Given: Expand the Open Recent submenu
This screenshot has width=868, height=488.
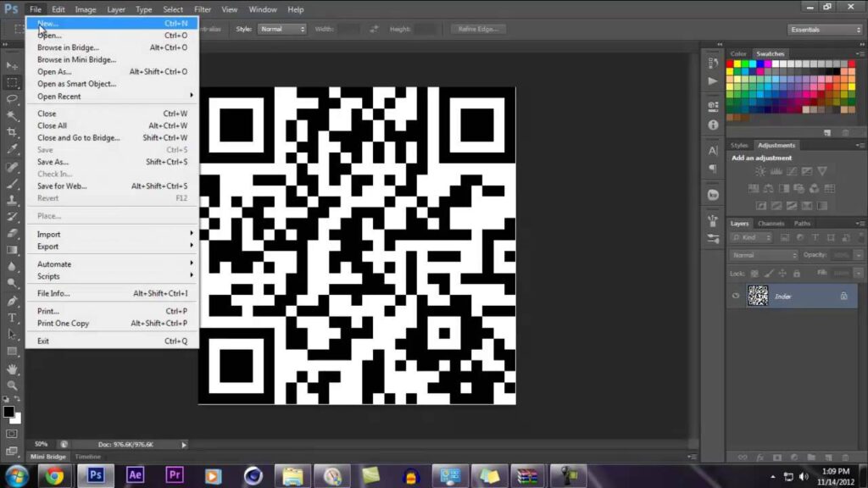Looking at the screenshot, I should pyautogui.click(x=112, y=97).
